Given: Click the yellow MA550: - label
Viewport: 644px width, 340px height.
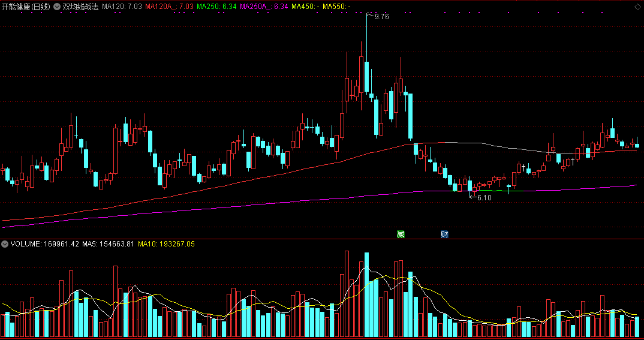Looking at the screenshot, I should (x=337, y=7).
